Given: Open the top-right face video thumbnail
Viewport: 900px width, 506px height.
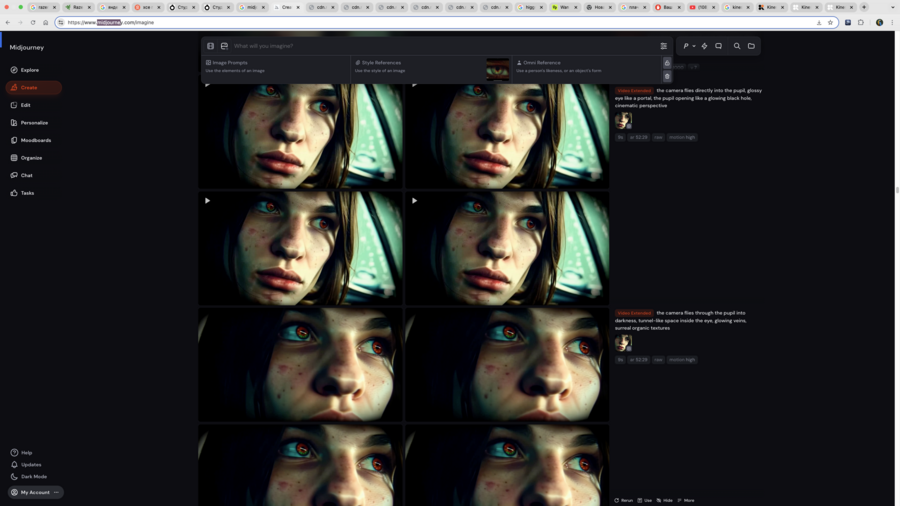Looking at the screenshot, I should 507,136.
